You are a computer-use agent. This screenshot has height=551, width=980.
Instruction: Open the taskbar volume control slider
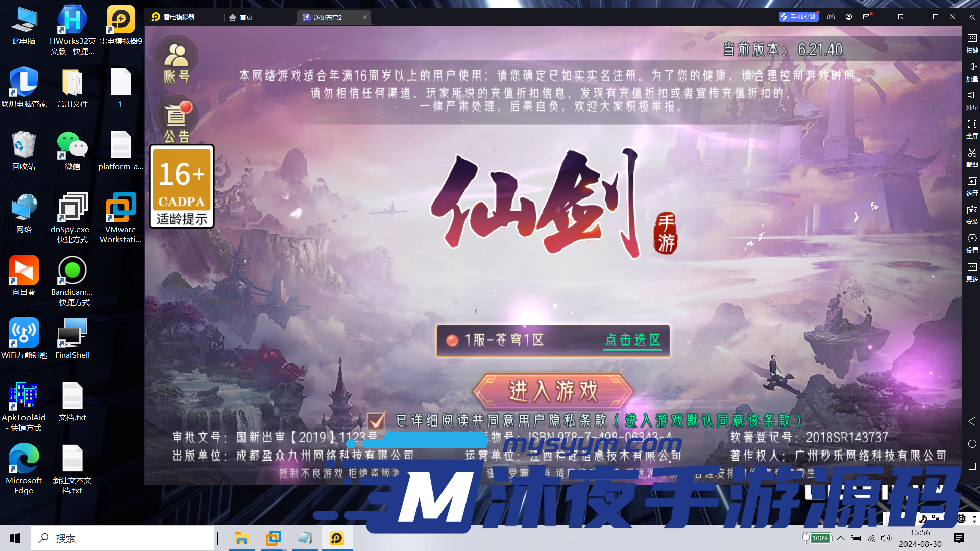pos(886,538)
